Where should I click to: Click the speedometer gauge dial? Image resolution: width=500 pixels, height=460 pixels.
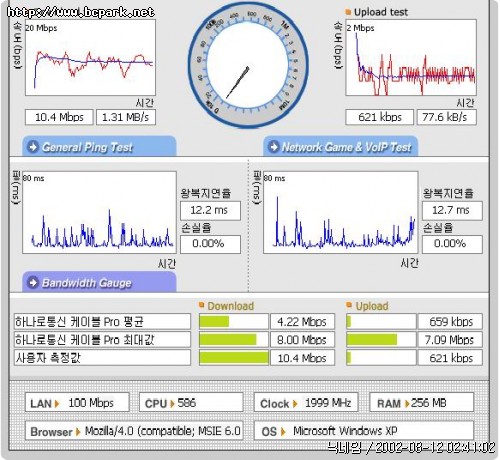(248, 66)
